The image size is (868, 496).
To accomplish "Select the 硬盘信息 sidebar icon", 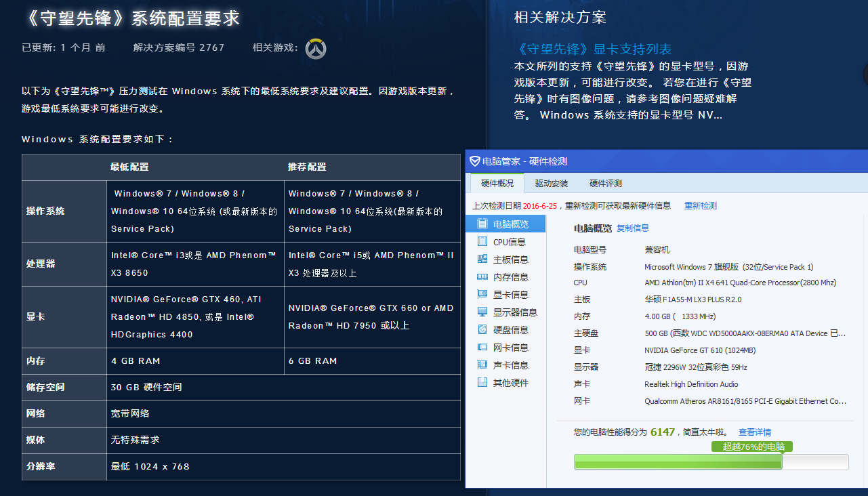I will point(482,329).
